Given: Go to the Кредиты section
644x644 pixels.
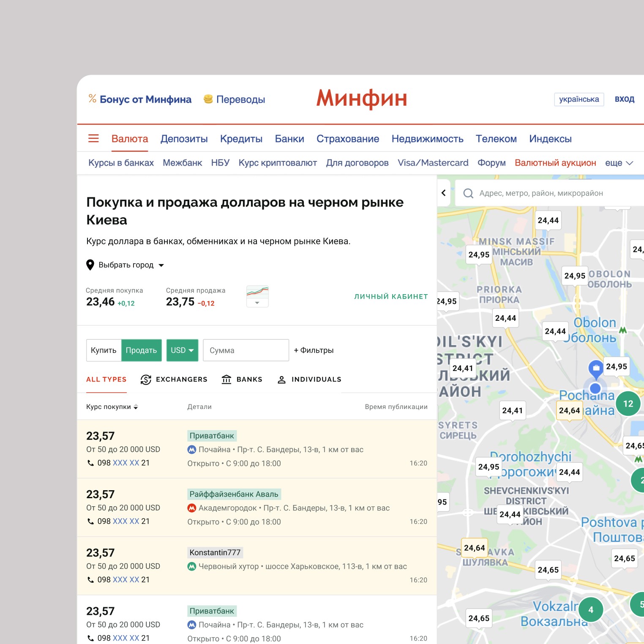Looking at the screenshot, I should click(x=241, y=139).
